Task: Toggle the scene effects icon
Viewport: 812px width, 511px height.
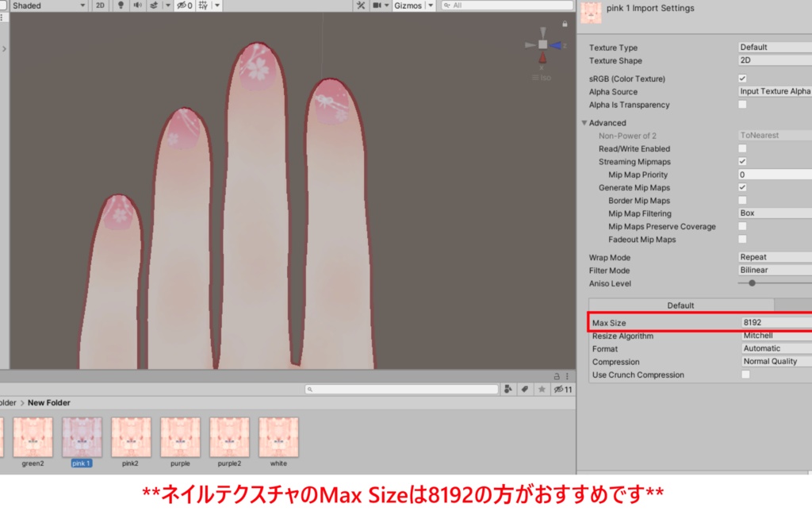Action: [155, 6]
